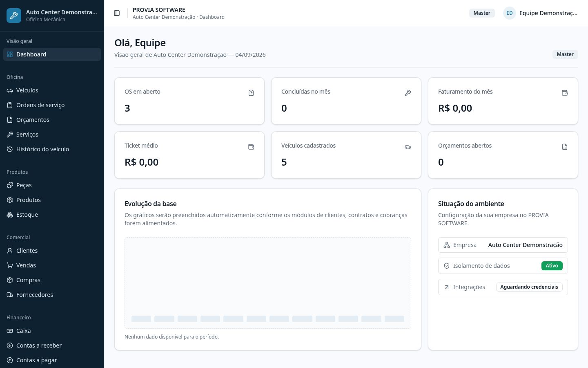
Task: Navigate to Serviços
Action: pos(52,135)
